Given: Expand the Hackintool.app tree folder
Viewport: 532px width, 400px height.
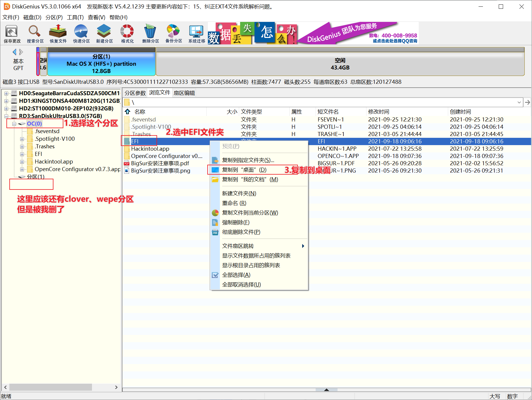Looking at the screenshot, I should click(x=22, y=162).
